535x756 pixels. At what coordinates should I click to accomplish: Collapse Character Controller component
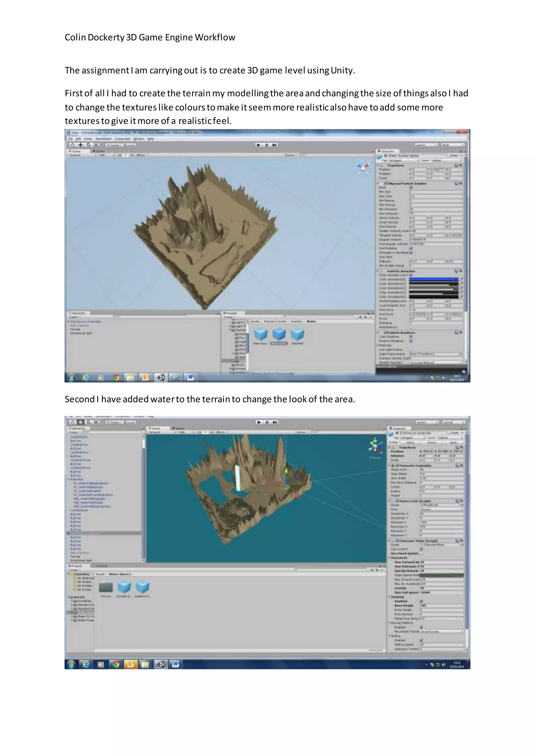click(389, 466)
